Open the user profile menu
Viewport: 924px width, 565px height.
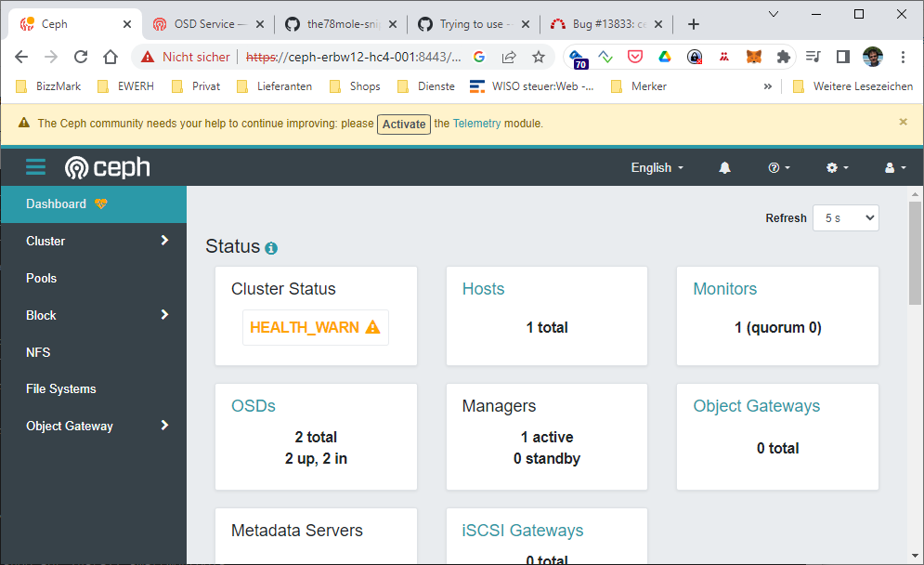pyautogui.click(x=894, y=167)
